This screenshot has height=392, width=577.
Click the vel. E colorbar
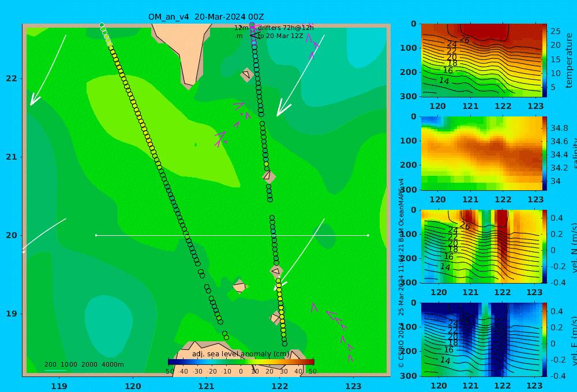pyautogui.click(x=545, y=340)
